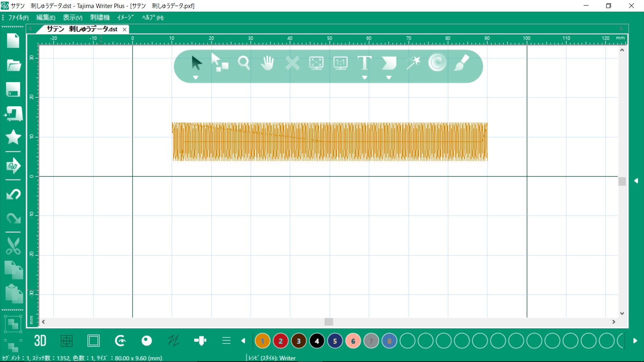
Task: Undo the last action
Action: point(13,195)
